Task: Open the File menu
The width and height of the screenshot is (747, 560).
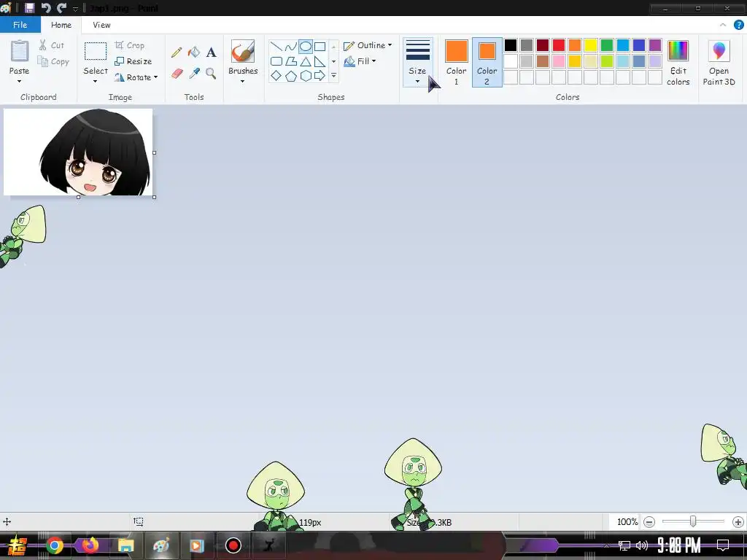Action: (20, 25)
